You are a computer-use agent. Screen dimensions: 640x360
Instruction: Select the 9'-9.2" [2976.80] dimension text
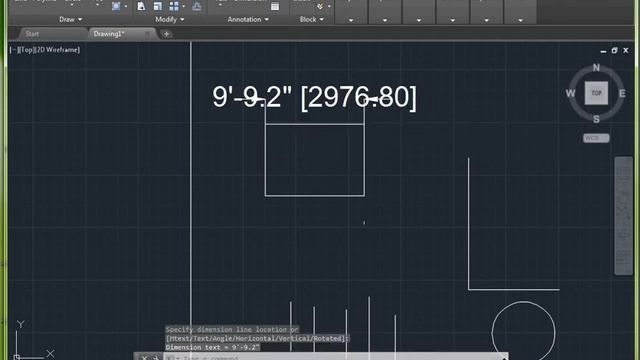tap(314, 97)
